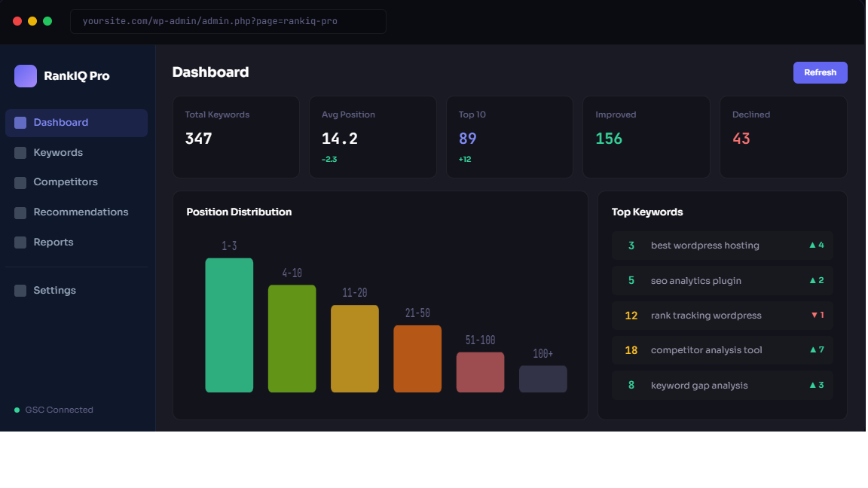Click the Recommendations sidebar icon

(20, 212)
